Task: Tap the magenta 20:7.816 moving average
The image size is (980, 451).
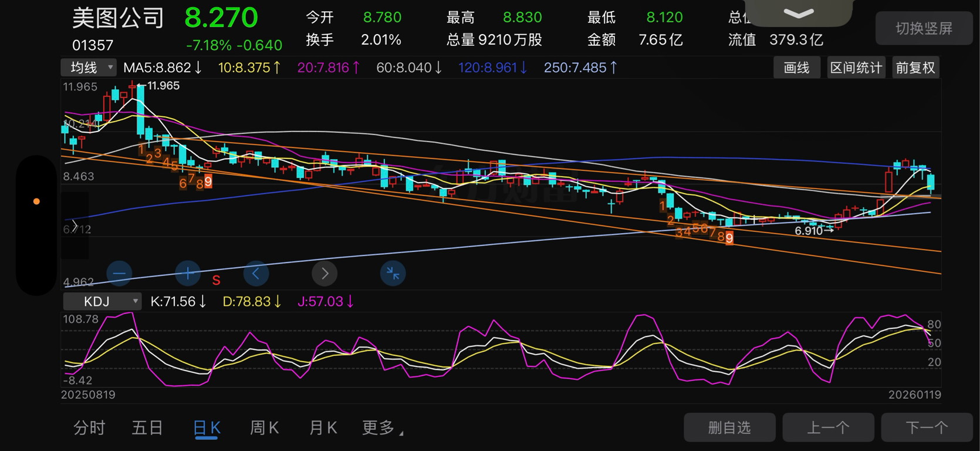Action: coord(329,68)
